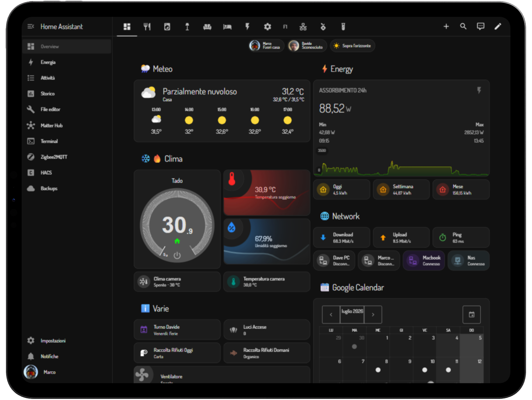Open Terminal in the sidebar
Image resolution: width=532 pixels, height=400 pixels.
tap(67, 141)
